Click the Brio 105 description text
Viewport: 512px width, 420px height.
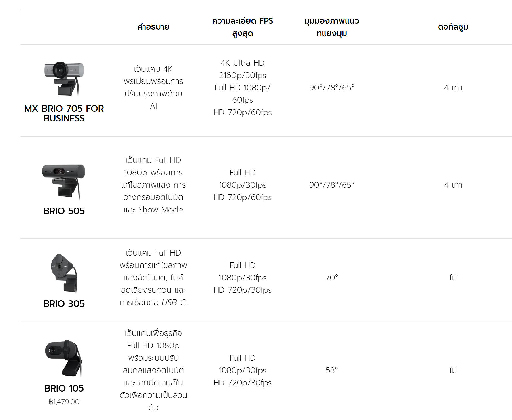pyautogui.click(x=153, y=370)
